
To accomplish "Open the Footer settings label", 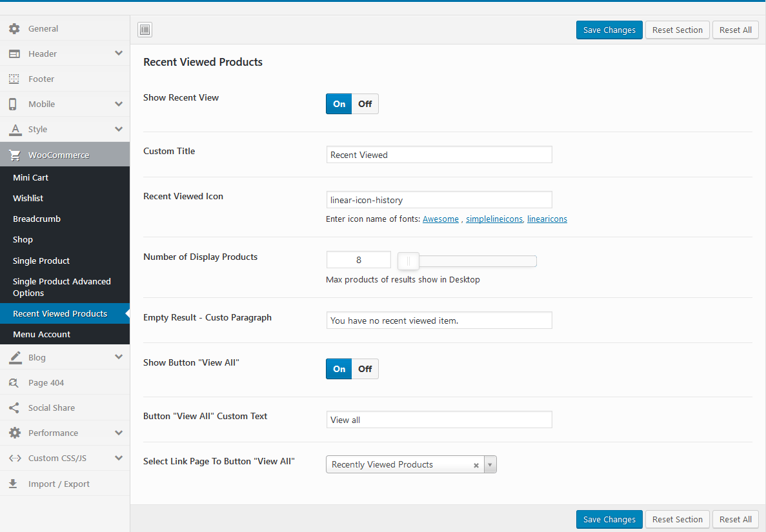I will pos(41,79).
